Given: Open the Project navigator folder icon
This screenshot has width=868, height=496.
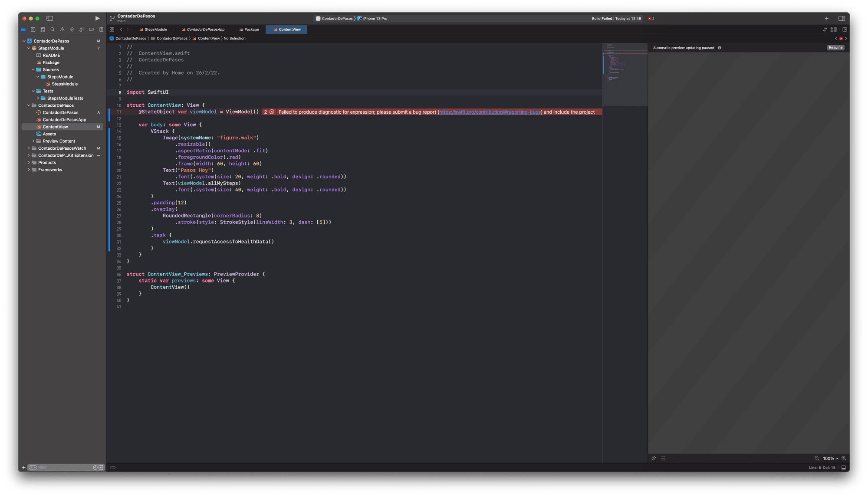Looking at the screenshot, I should [x=23, y=30].
